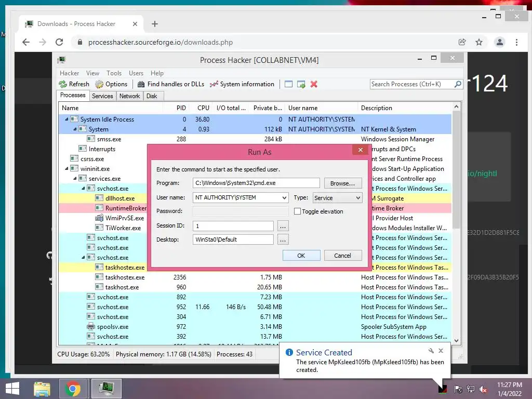
Task: Click File Explorer on taskbar
Action: [x=42, y=389]
